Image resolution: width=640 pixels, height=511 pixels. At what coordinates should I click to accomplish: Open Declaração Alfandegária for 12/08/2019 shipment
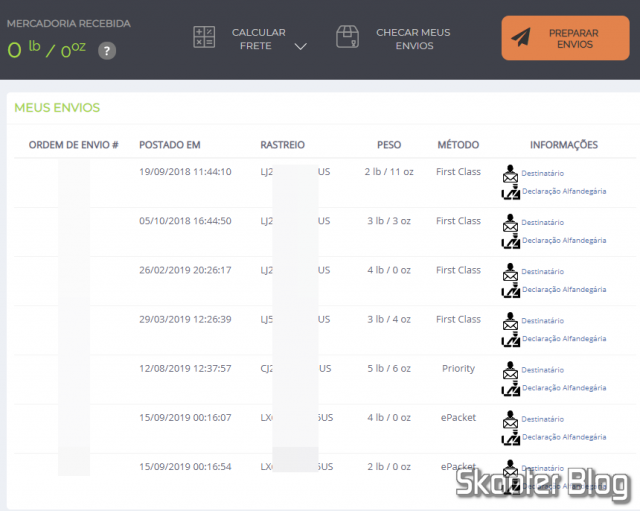click(564, 388)
